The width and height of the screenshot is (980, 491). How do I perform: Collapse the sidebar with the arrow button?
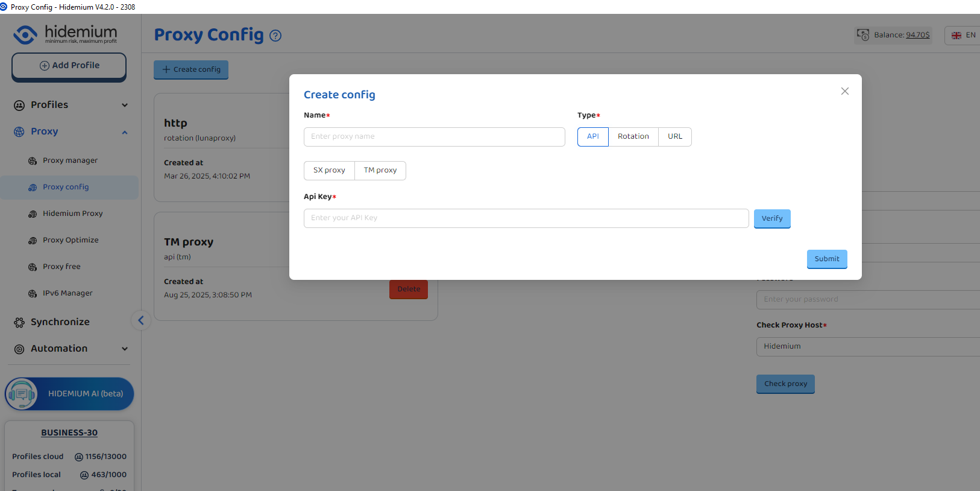tap(141, 320)
